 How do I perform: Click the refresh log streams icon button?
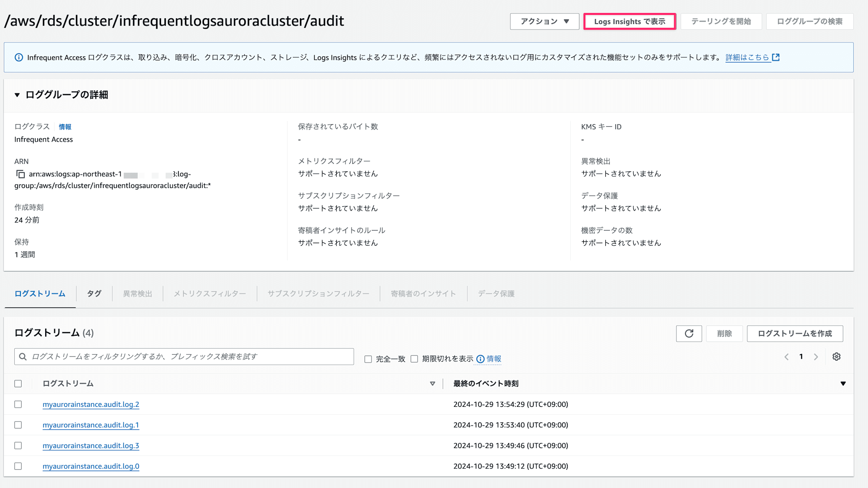(x=689, y=333)
